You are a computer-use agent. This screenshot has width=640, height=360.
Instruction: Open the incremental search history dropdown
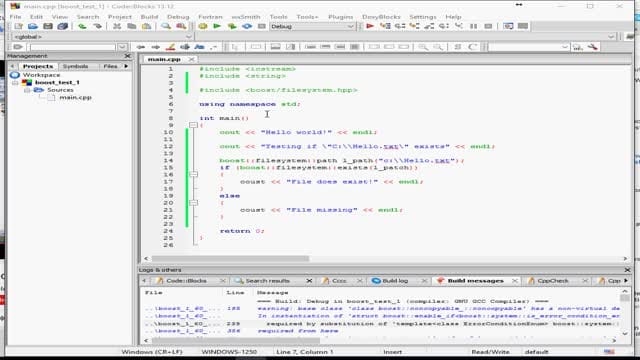coord(122,47)
